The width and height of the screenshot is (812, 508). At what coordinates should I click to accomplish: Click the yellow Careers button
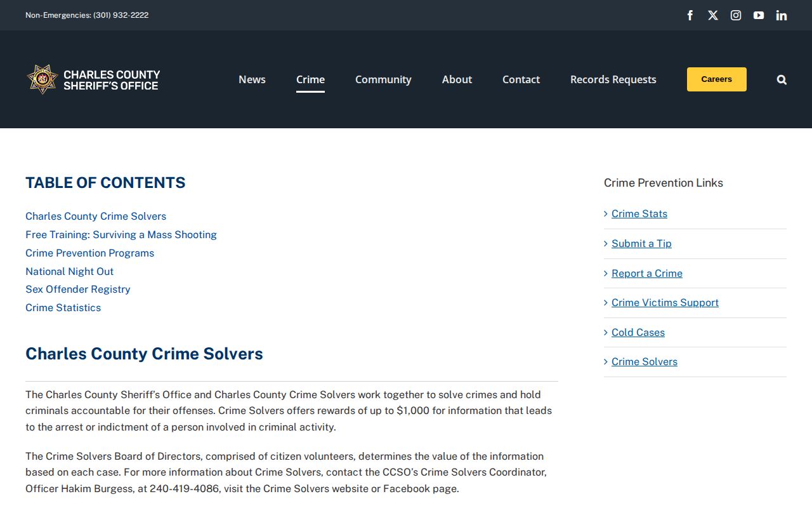[x=717, y=79]
